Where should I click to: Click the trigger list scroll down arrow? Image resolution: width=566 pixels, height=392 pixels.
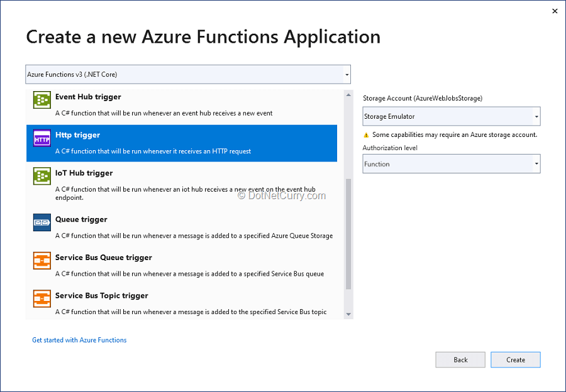coord(348,314)
